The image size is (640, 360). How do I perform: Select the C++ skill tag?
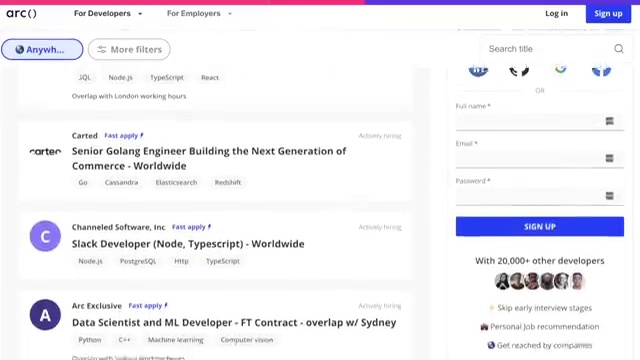click(x=124, y=340)
